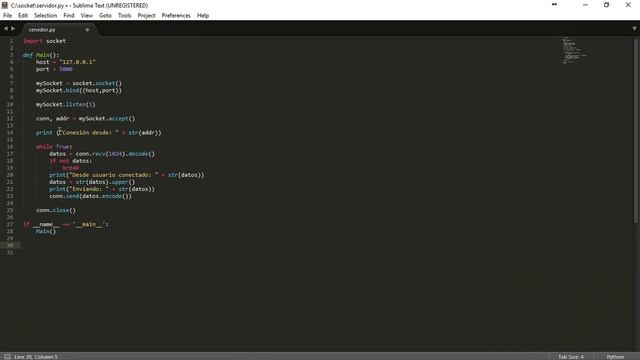Image resolution: width=640 pixels, height=360 pixels.
Task: Toggle the side bar panel switcher icon
Action: tap(7, 357)
